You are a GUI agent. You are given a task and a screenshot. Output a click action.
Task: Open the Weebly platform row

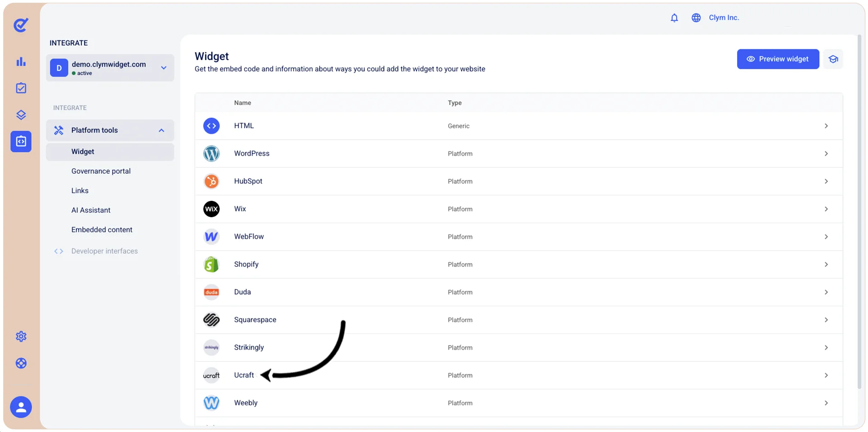click(x=519, y=403)
